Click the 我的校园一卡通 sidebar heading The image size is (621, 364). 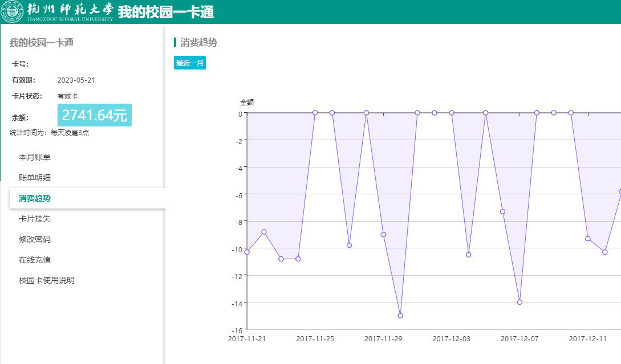tap(42, 42)
